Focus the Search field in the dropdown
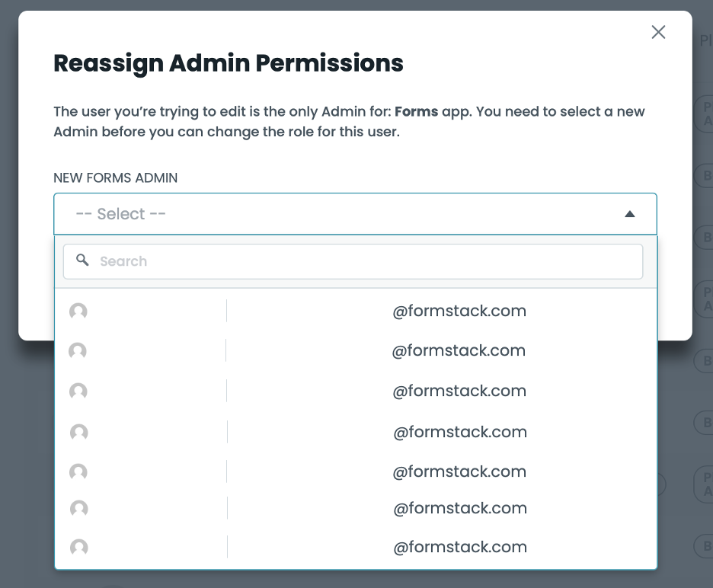 (366, 261)
